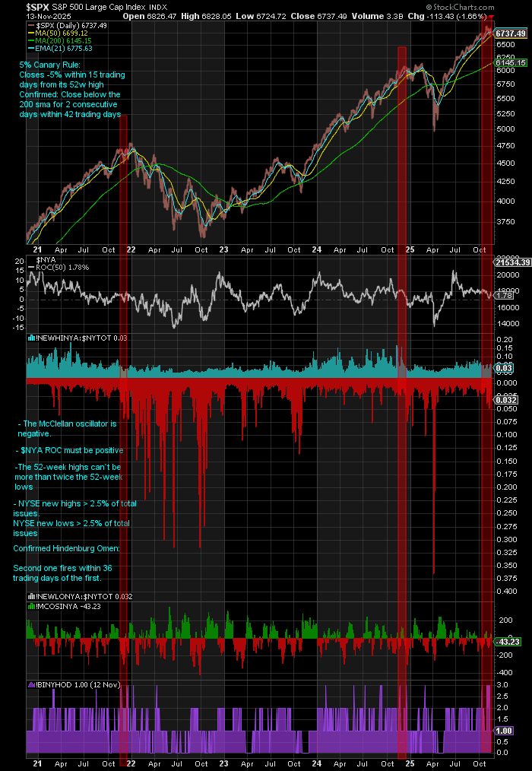The width and height of the screenshot is (532, 771).
Task: Click the 4250 level on price axis
Action: pyautogui.click(x=505, y=181)
